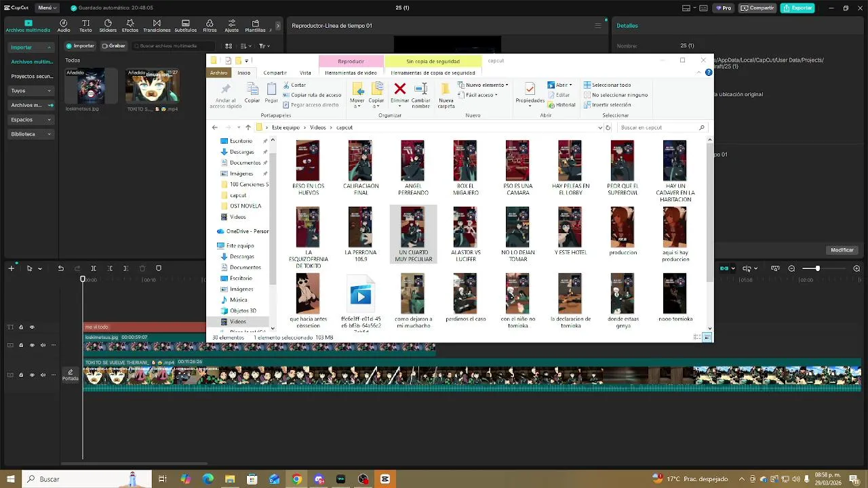Screen dimensions: 868x488
Task: Open Herramientas de vídeo ribbon tab
Action: click(x=351, y=73)
